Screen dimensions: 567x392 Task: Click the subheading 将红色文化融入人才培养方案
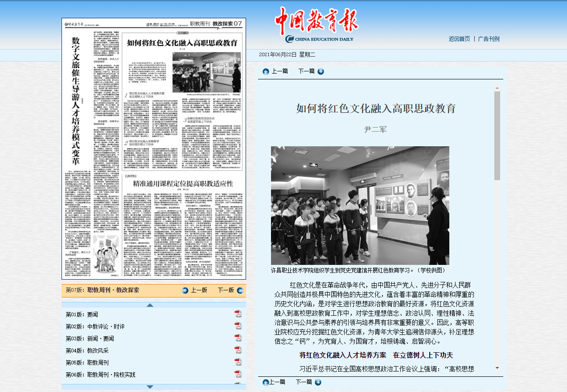click(343, 355)
